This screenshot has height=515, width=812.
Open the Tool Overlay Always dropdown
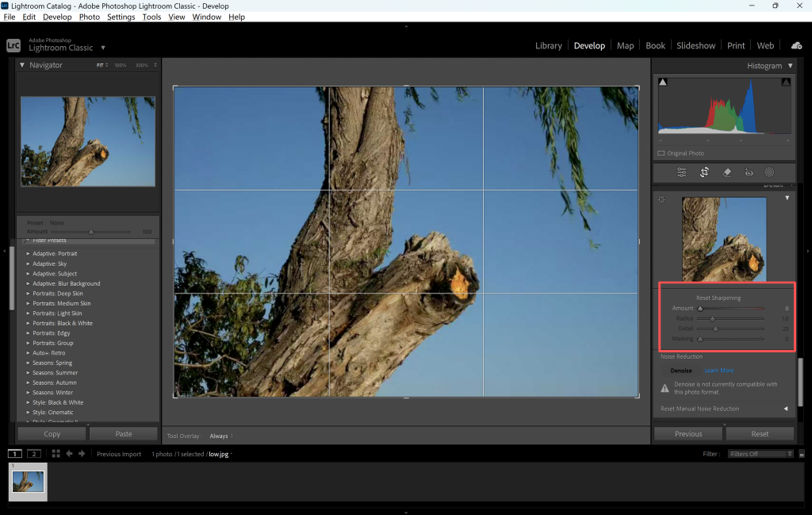pos(222,436)
